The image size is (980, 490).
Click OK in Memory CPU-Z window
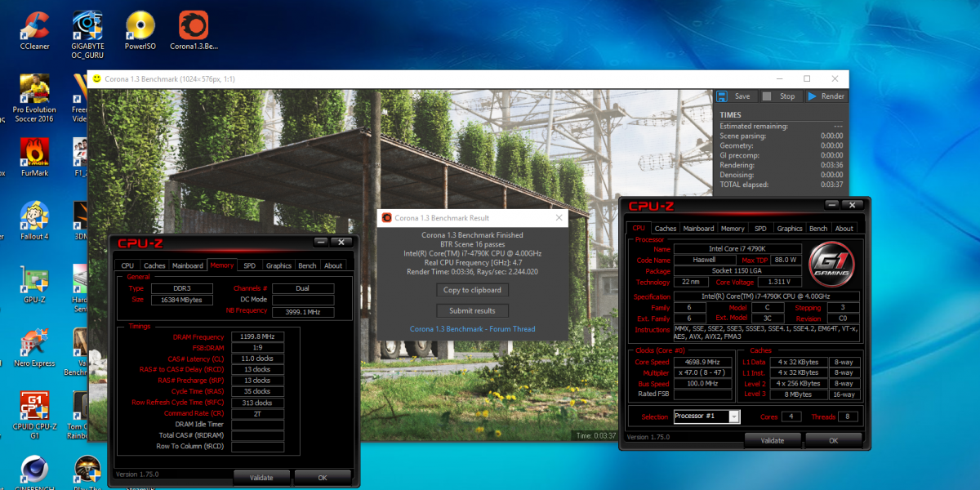(323, 477)
